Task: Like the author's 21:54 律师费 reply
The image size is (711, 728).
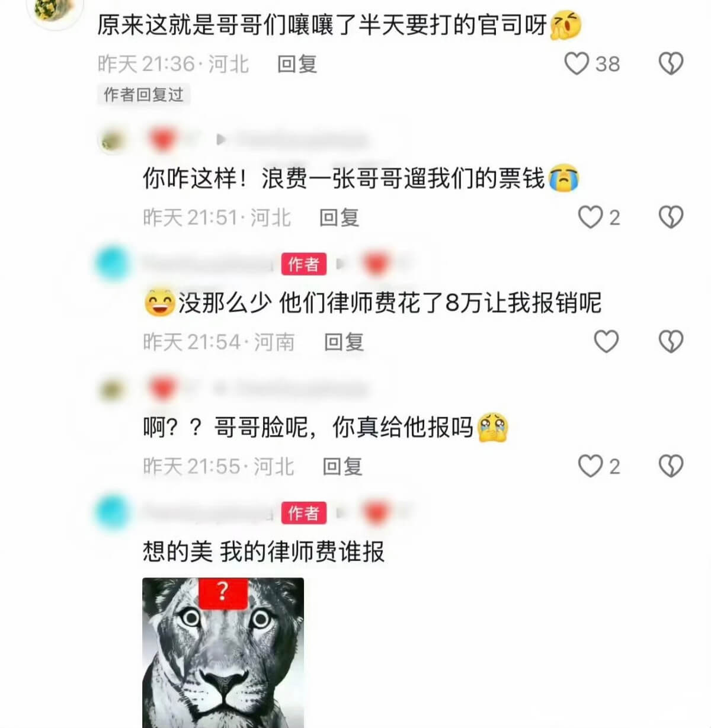Action: click(x=606, y=342)
